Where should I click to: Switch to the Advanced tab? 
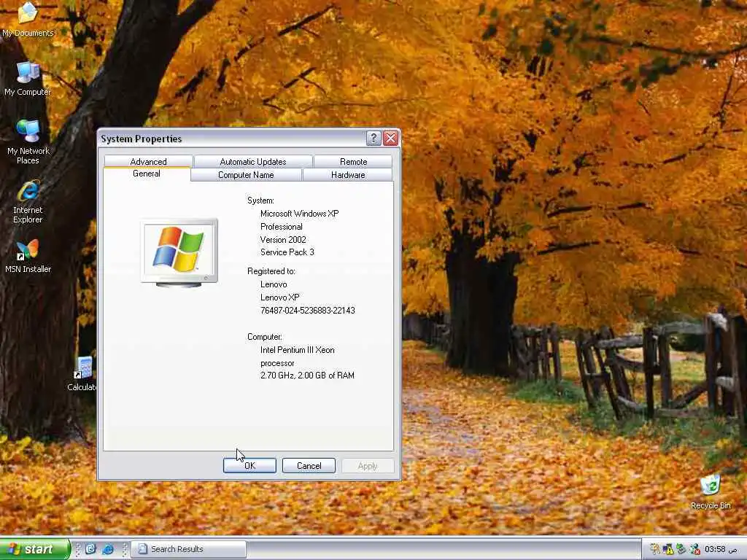pyautogui.click(x=148, y=162)
